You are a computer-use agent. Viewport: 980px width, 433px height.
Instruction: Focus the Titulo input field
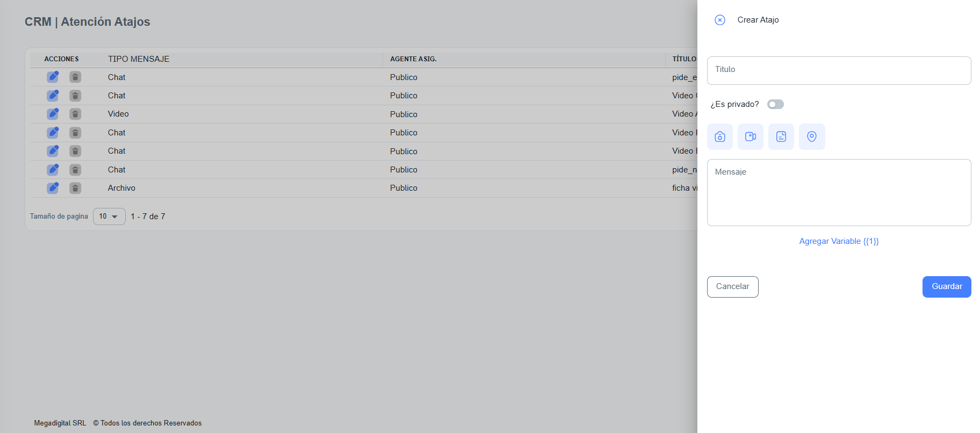coord(839,70)
